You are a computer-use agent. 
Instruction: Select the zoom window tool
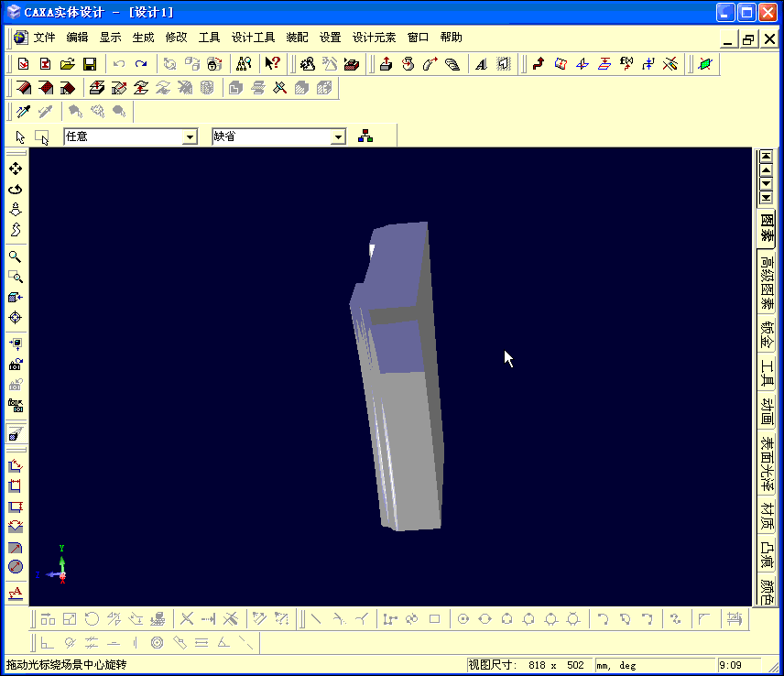16,277
